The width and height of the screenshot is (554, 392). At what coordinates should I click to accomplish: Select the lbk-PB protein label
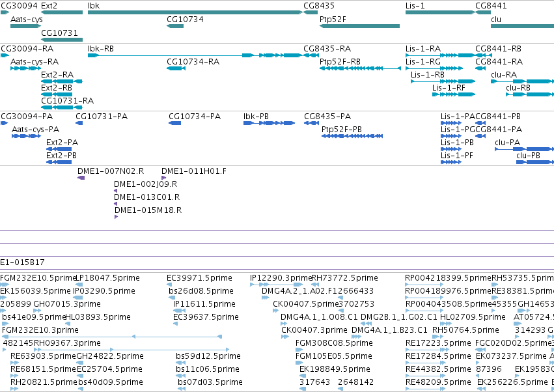[256, 117]
